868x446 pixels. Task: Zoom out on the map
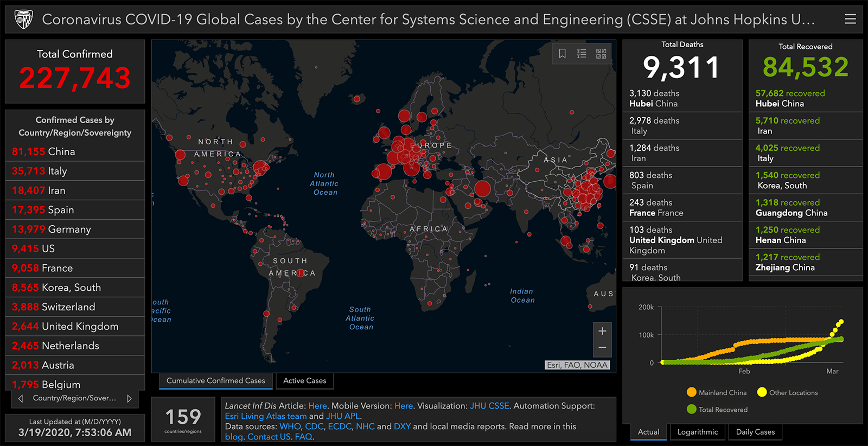(602, 348)
